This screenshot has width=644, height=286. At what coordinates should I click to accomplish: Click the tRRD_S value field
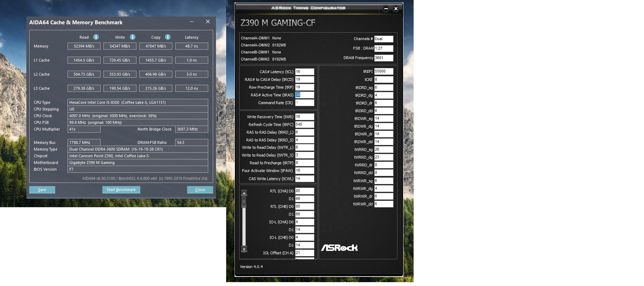pos(305,140)
